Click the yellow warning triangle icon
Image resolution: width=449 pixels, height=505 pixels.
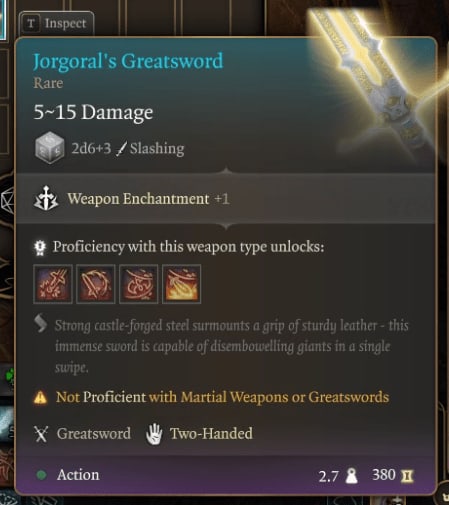[x=40, y=397]
